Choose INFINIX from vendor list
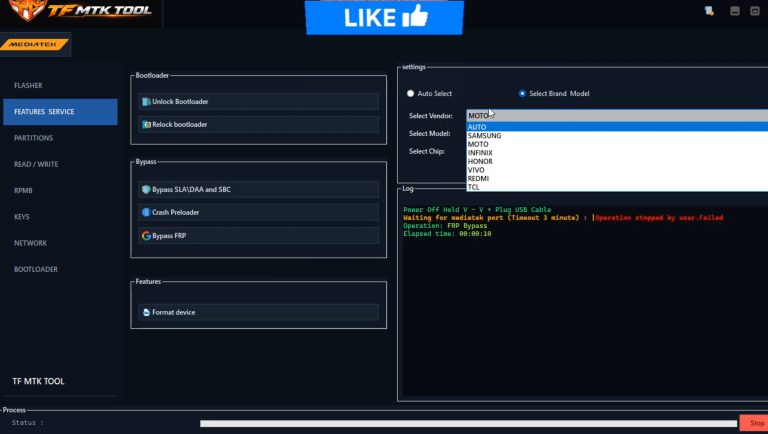768x434 pixels. [617, 153]
